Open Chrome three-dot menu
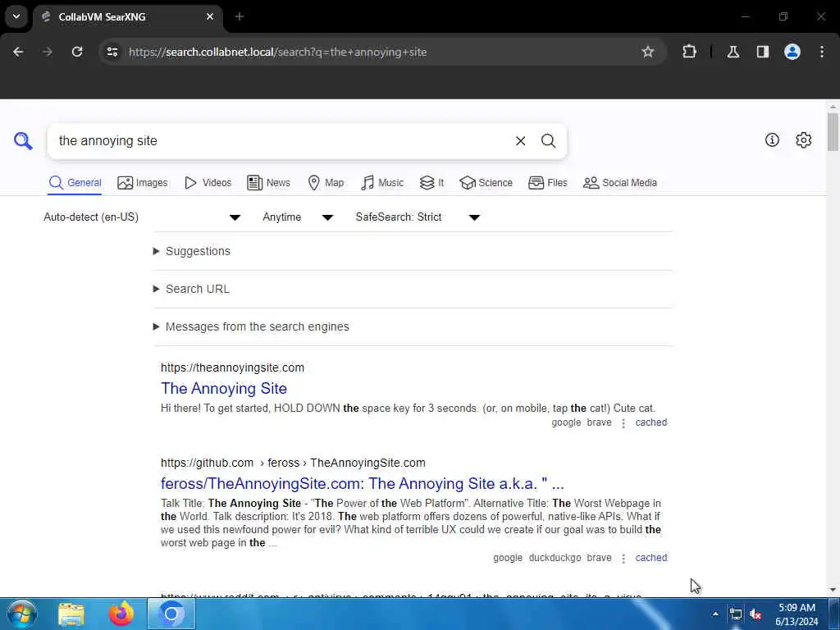 click(822, 52)
